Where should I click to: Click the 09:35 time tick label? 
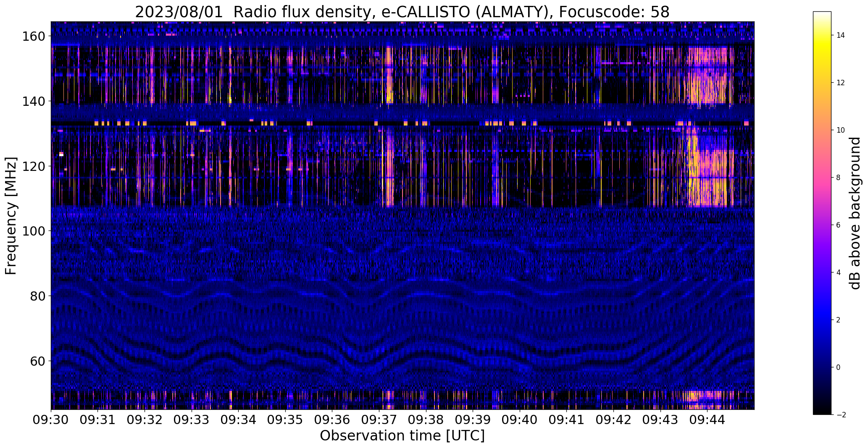(286, 419)
